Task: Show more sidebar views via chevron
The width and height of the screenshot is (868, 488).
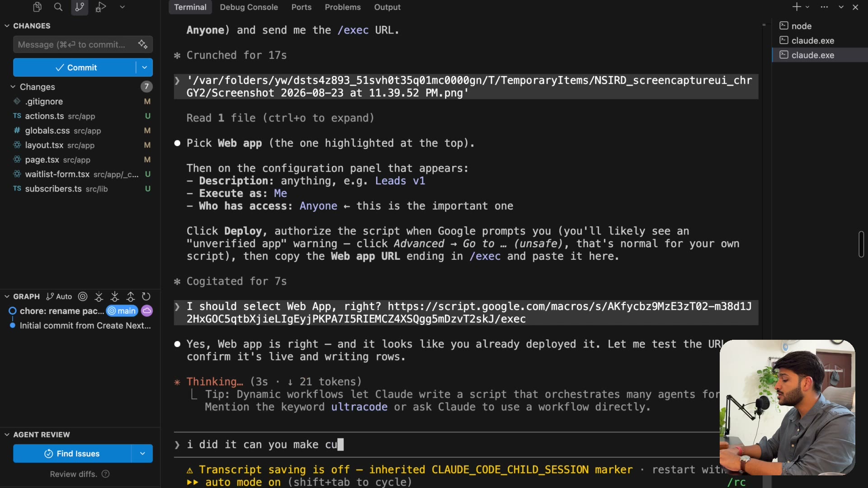Action: [x=122, y=7]
